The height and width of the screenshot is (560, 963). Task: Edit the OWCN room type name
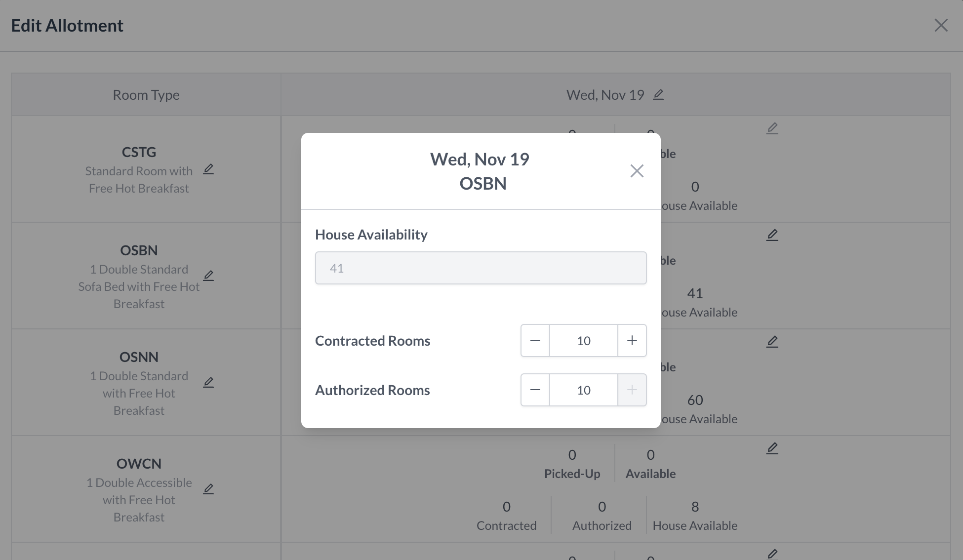[208, 489]
